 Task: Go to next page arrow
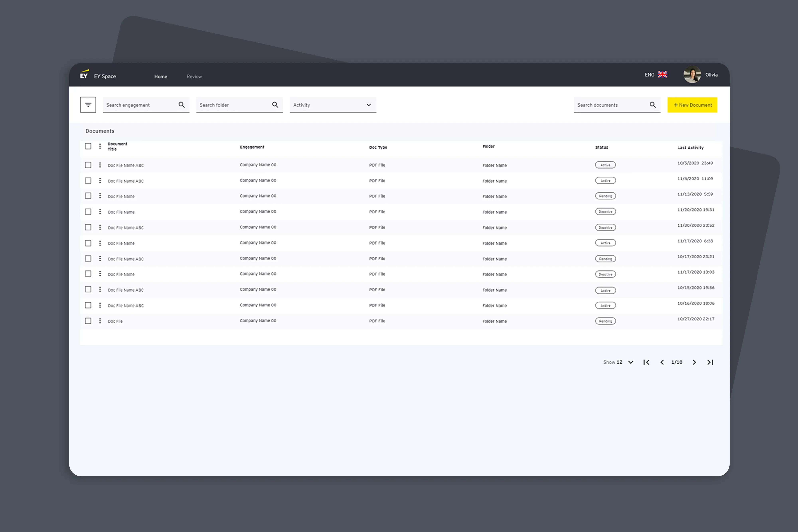[x=694, y=362]
